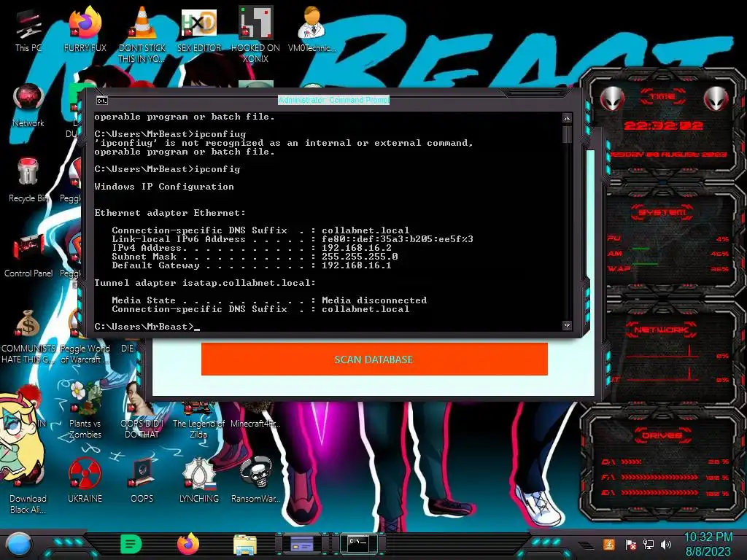Open the RansomWar skull icon
Image resolution: width=747 pixels, height=560 pixels.
[255, 480]
